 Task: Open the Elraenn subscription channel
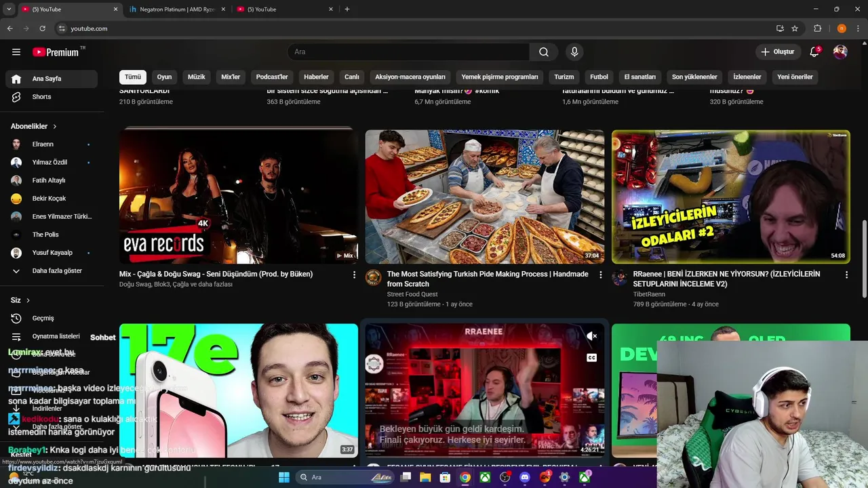[x=52, y=144]
